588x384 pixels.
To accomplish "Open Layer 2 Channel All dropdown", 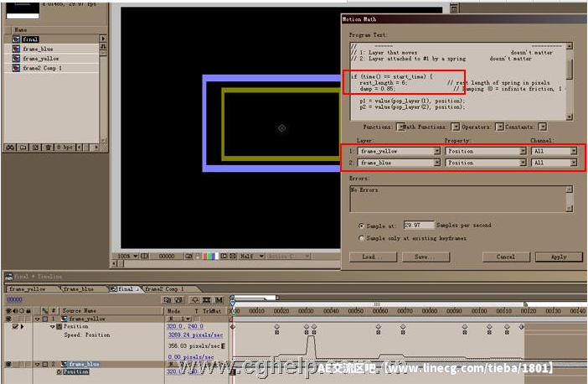I will click(x=554, y=163).
